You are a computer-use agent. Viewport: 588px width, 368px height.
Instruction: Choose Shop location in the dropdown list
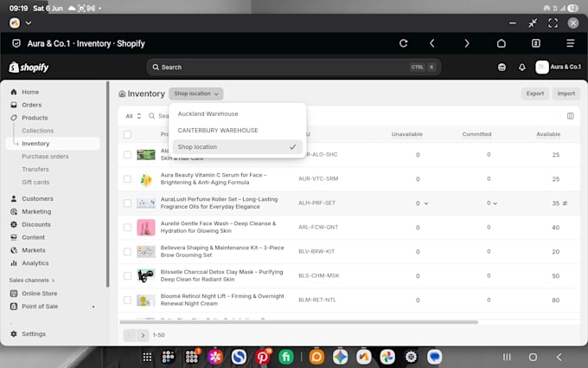tap(238, 147)
